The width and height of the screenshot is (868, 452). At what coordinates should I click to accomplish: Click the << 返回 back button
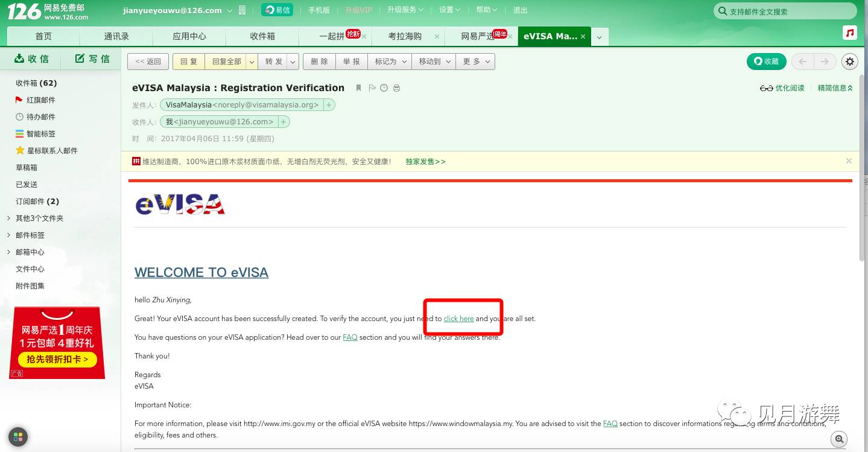148,62
